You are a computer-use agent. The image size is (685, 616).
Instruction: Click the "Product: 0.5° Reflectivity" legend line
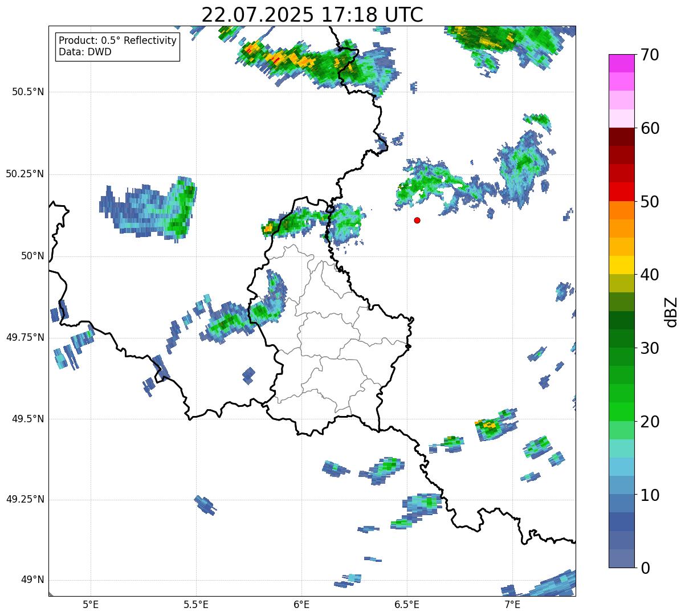[117, 41]
